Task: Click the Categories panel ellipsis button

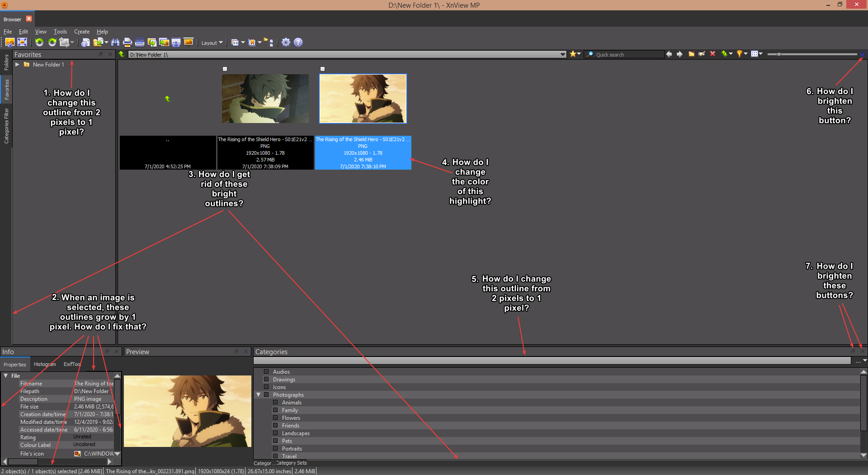Action: click(x=858, y=361)
